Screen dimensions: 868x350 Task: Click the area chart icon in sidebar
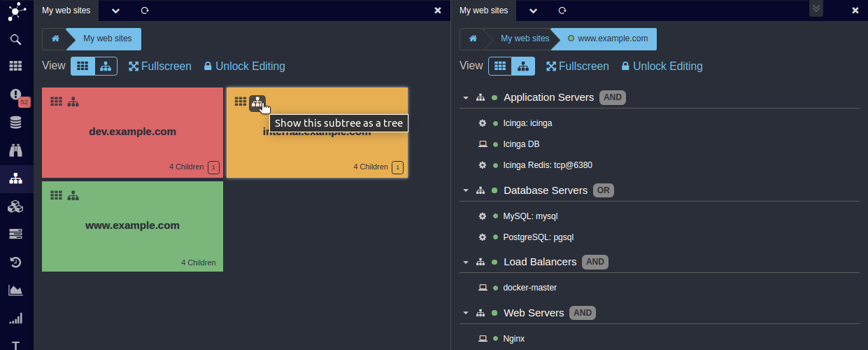pyautogui.click(x=15, y=290)
